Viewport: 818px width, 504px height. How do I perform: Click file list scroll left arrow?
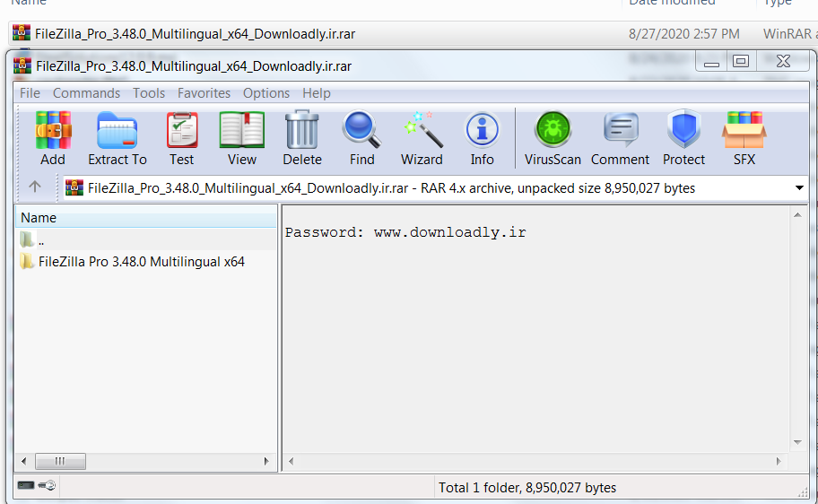(x=23, y=461)
